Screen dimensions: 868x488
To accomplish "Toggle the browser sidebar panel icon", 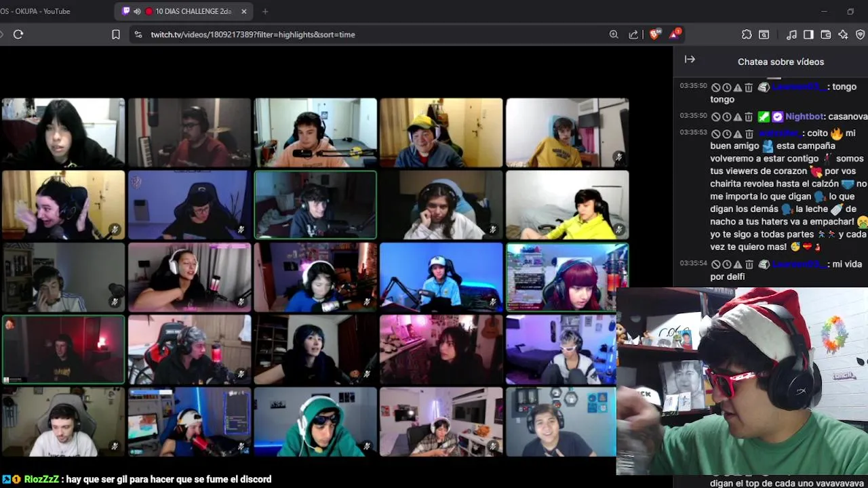I will point(808,35).
